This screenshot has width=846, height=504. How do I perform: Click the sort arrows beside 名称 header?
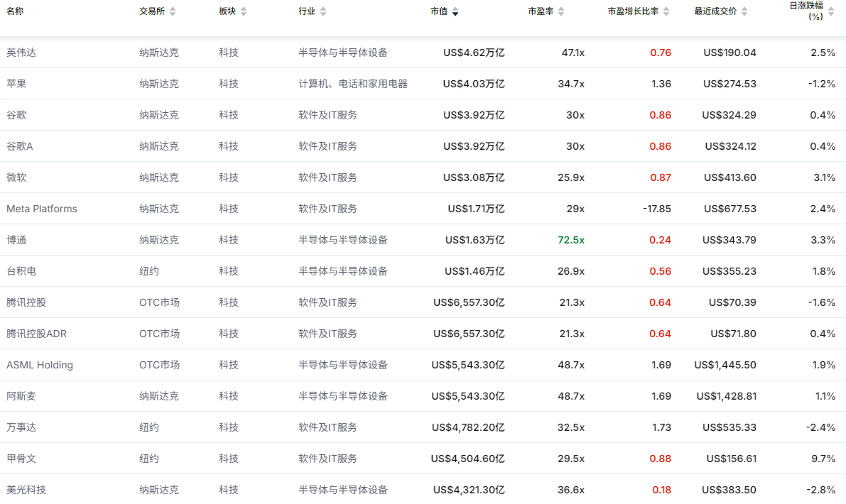tap(31, 11)
